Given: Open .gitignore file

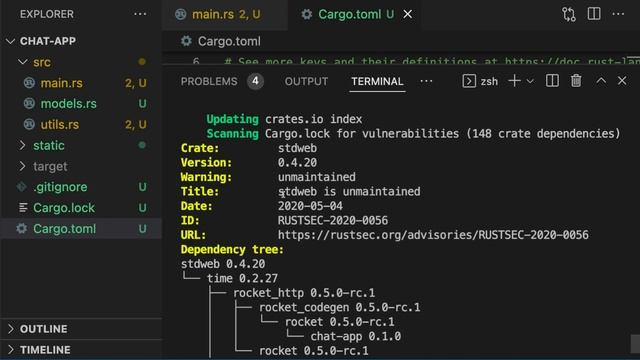Looking at the screenshot, I should 60,187.
